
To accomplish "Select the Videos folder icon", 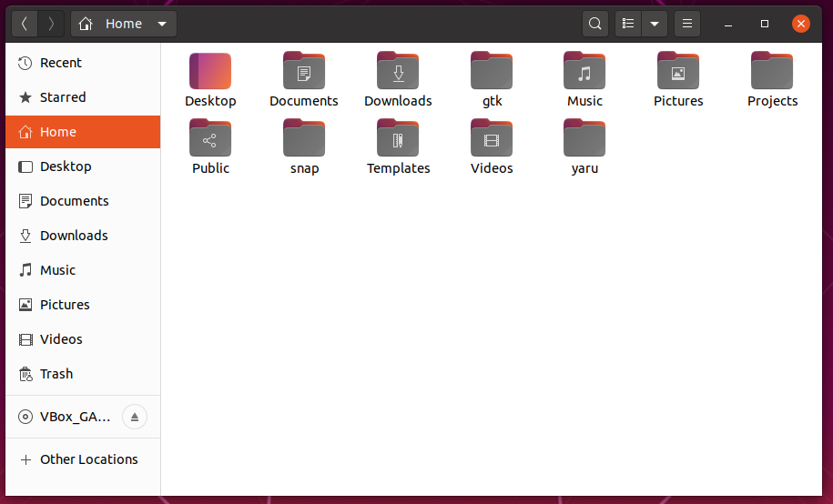I will 492,138.
